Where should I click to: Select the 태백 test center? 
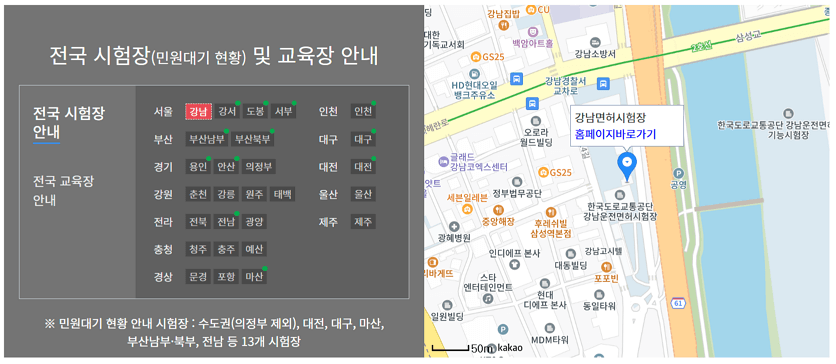point(283,195)
